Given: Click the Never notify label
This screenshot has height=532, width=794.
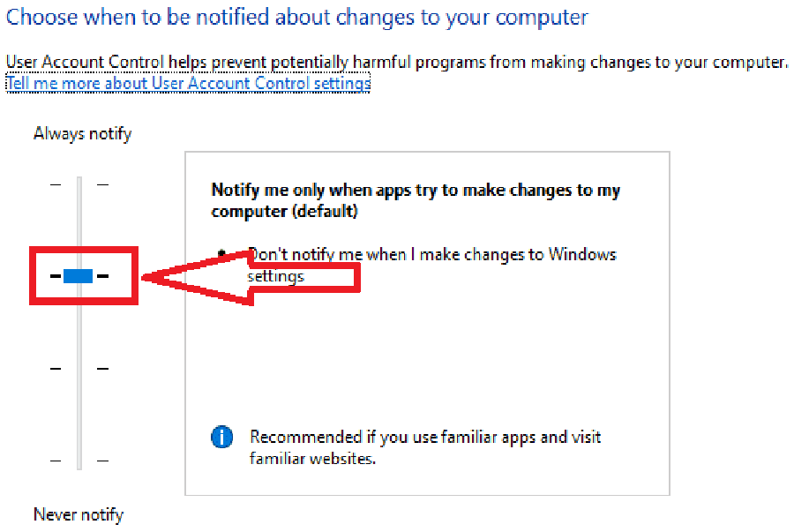Looking at the screenshot, I should pos(79,514).
